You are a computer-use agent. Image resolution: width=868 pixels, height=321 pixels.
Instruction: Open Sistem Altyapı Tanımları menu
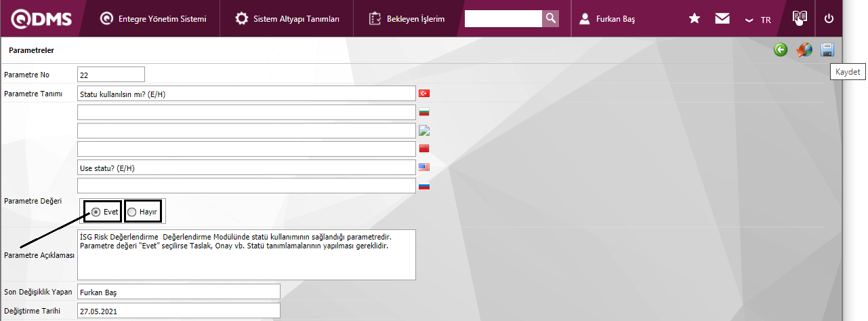(x=287, y=19)
